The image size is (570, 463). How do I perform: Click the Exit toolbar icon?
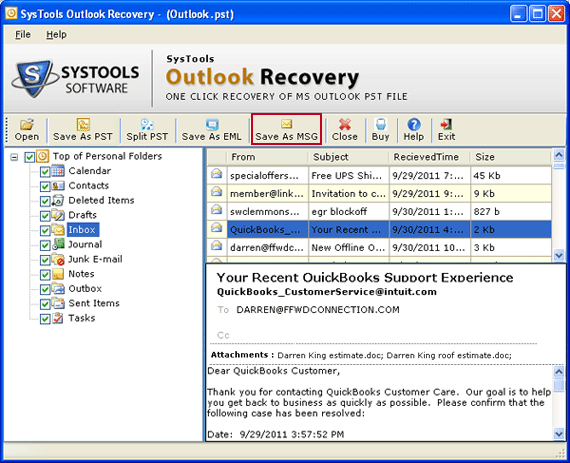pos(446,124)
